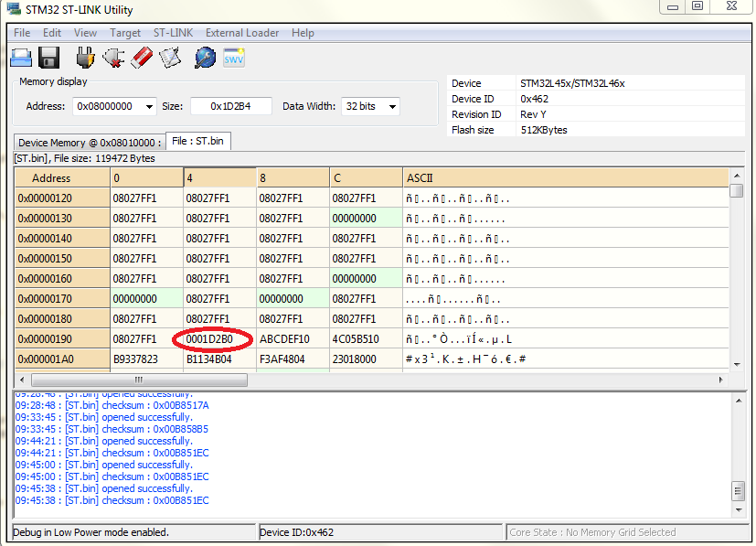Click the Size field showing 0x1D2B4
The height and width of the screenshot is (546, 756).
point(231,107)
